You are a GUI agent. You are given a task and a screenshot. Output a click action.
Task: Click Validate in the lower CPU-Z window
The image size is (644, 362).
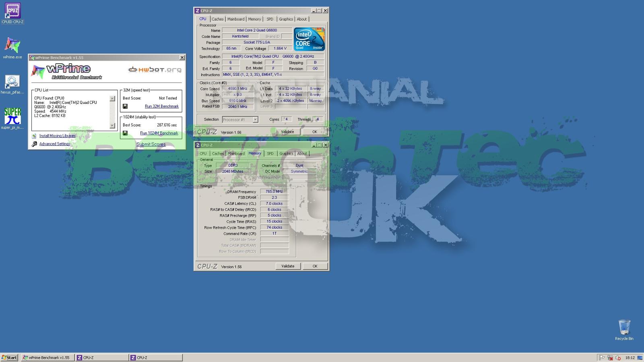(x=288, y=266)
